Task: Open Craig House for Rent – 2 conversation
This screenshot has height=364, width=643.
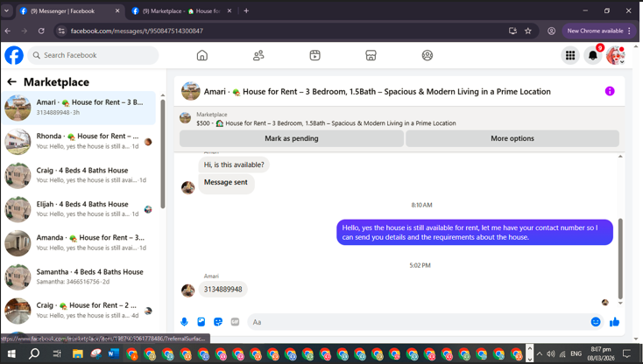Action: point(79,311)
